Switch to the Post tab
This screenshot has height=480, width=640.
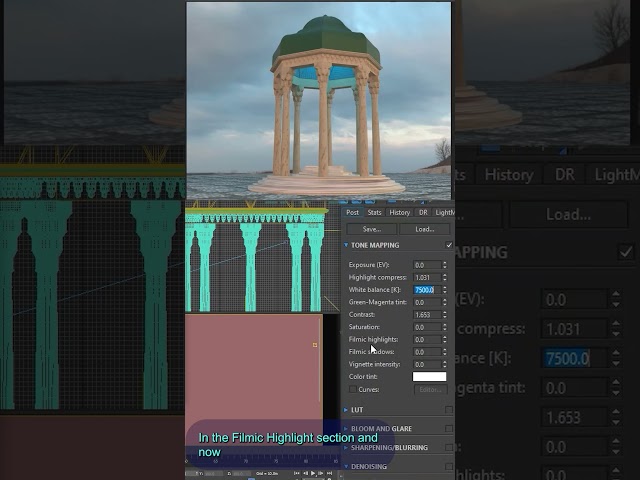click(x=352, y=212)
